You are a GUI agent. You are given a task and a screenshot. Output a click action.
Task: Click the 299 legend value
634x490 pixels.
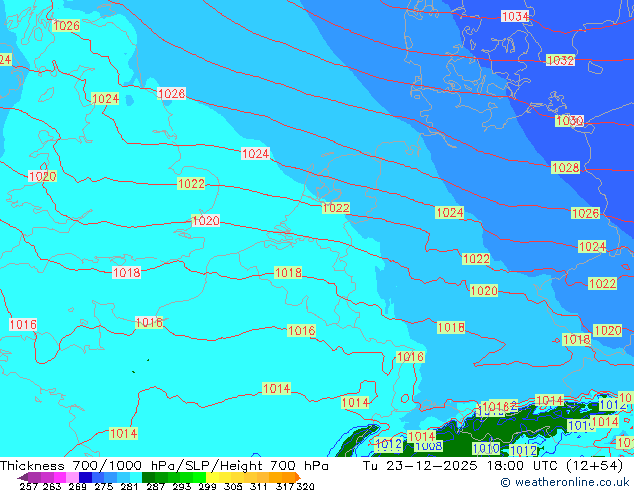[207, 486]
